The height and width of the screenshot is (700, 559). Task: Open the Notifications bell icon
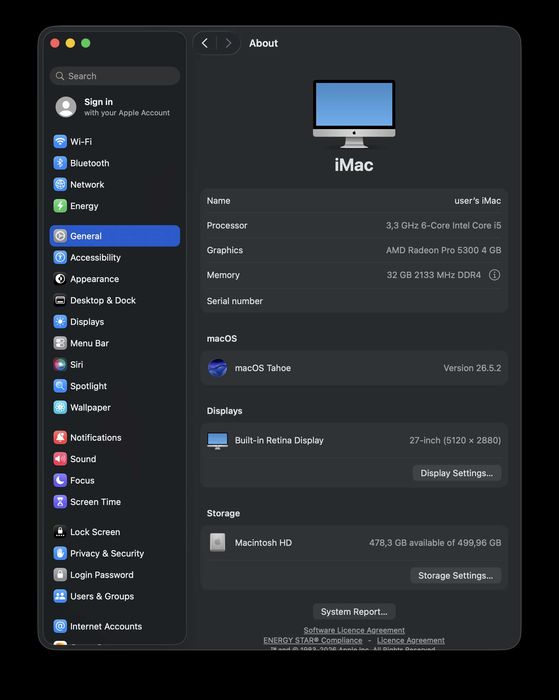click(x=60, y=438)
